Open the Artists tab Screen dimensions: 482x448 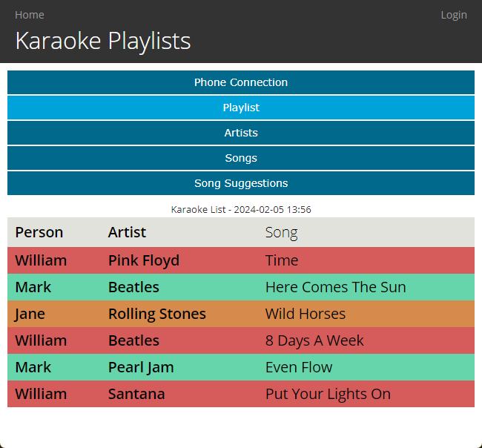point(241,133)
